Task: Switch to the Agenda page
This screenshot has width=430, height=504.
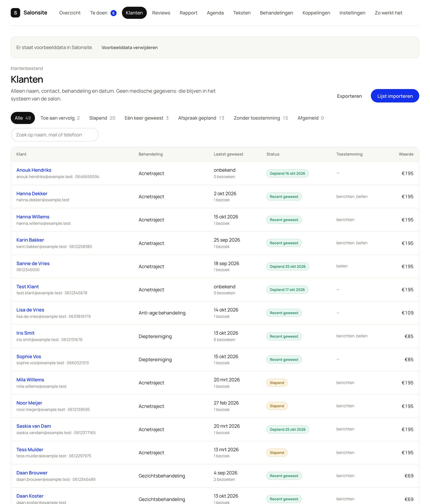Action: pos(215,13)
